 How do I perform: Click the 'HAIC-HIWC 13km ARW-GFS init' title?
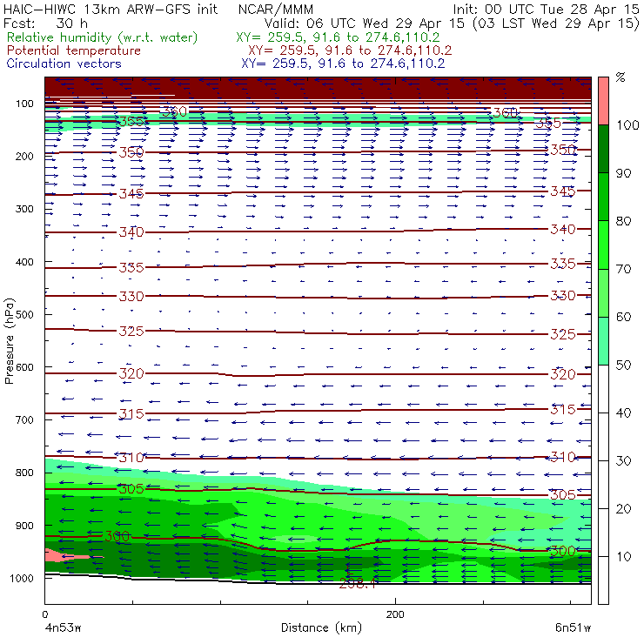[111, 9]
